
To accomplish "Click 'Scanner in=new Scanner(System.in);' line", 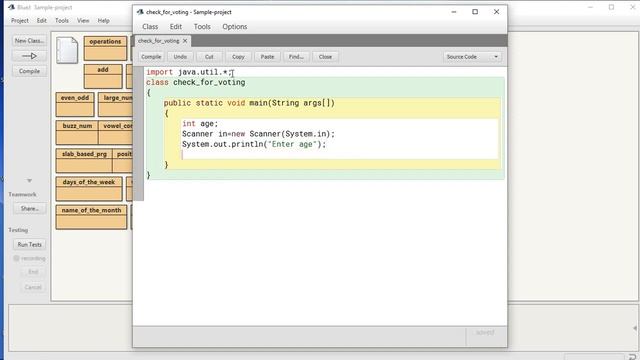I will tap(258, 134).
